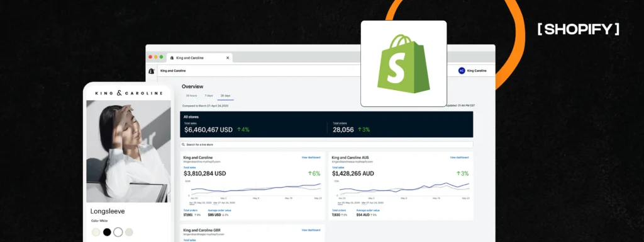The height and width of the screenshot is (242, 644).
Task: Click the Compared to March 27-April 24 text
Action: (x=206, y=106)
